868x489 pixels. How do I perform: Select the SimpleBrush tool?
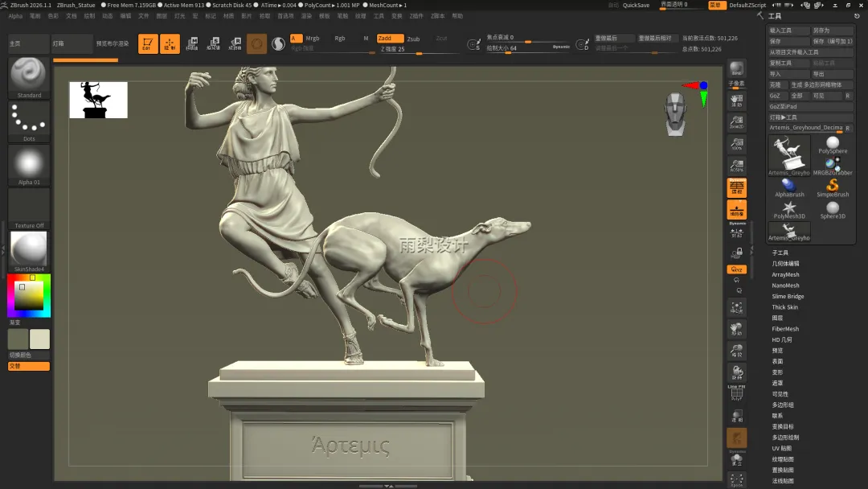pos(833,187)
